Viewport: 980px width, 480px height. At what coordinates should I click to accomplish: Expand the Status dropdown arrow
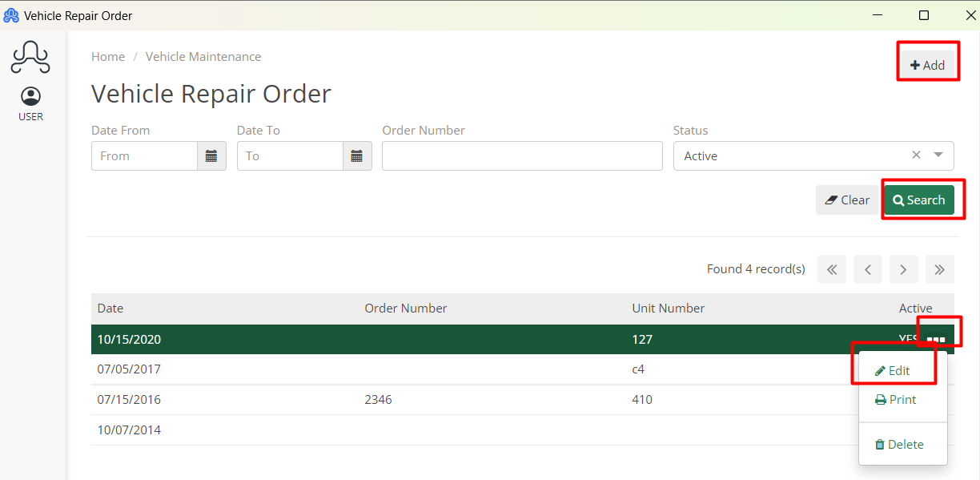point(938,155)
